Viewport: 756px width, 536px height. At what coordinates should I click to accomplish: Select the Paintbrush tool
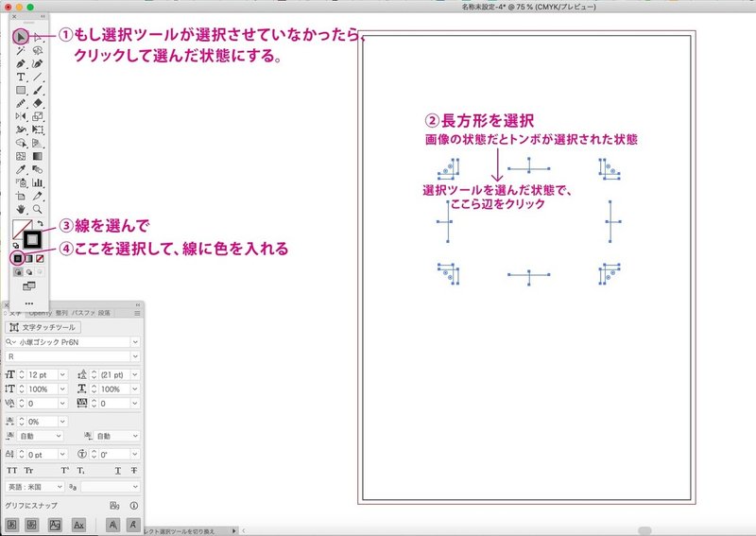point(38,90)
